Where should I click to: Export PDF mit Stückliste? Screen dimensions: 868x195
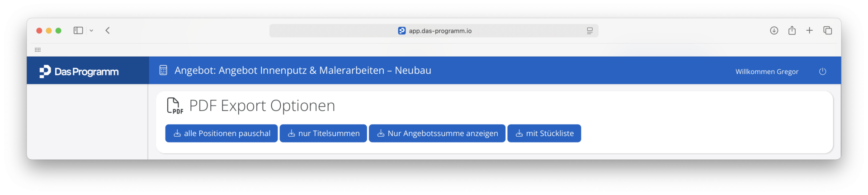coord(544,133)
